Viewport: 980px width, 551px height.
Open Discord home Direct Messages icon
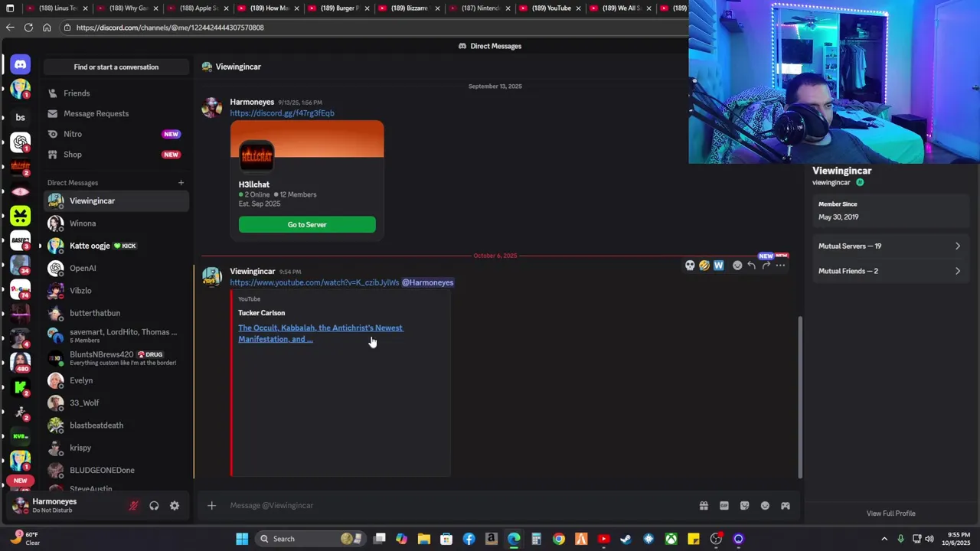click(x=20, y=64)
